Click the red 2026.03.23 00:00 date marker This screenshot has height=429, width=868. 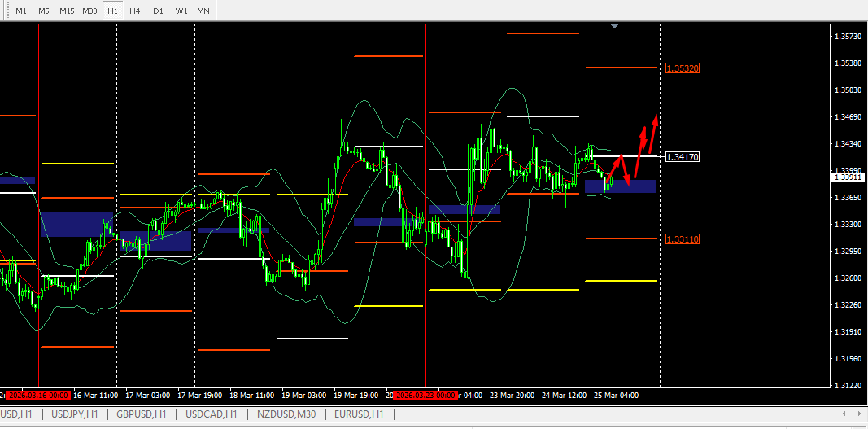pyautogui.click(x=425, y=396)
